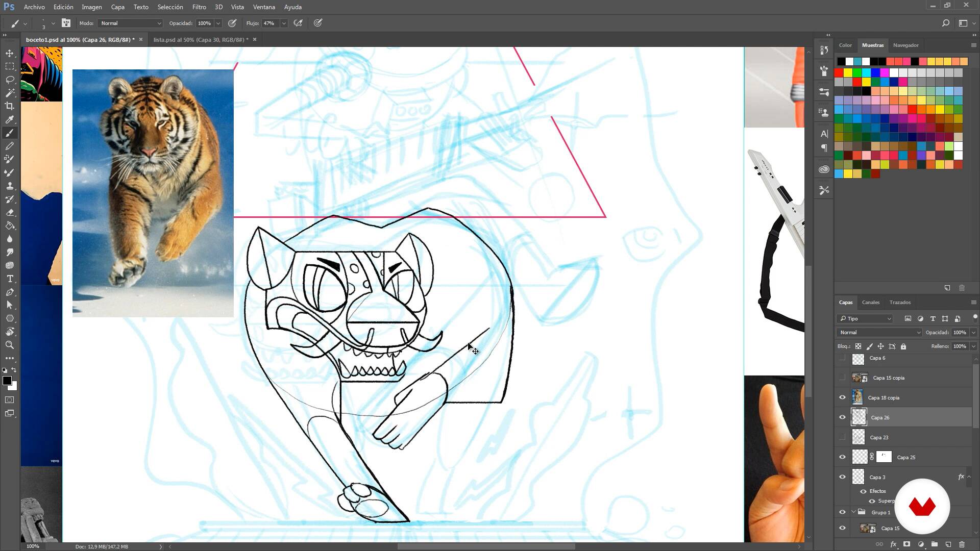Screen dimensions: 980x551
Task: Enable airbrush-style build-up icon
Action: pos(298,23)
